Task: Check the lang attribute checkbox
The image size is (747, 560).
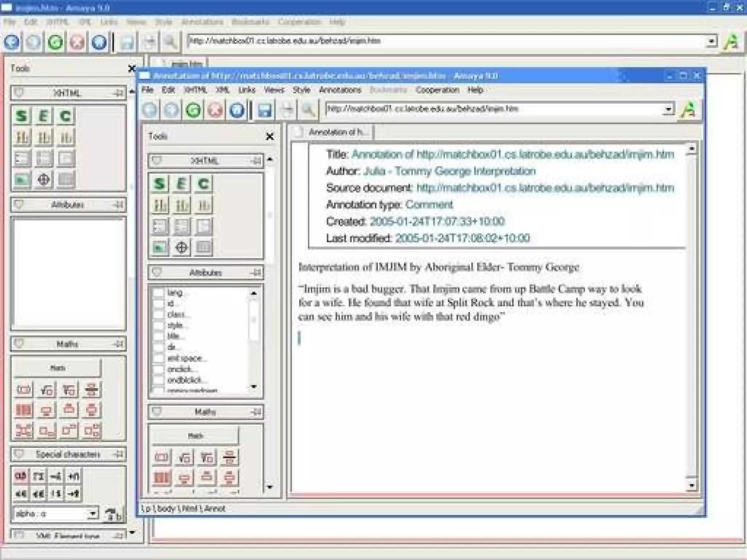Action: [159, 293]
